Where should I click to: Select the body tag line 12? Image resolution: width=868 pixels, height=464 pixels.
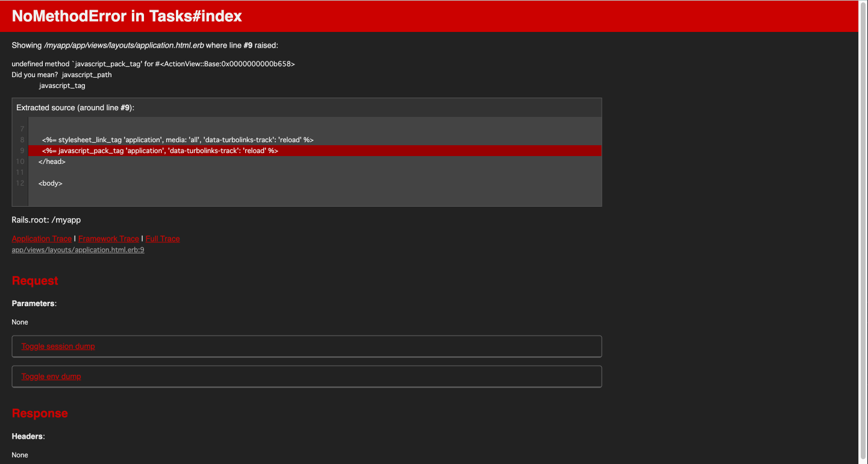click(x=50, y=183)
